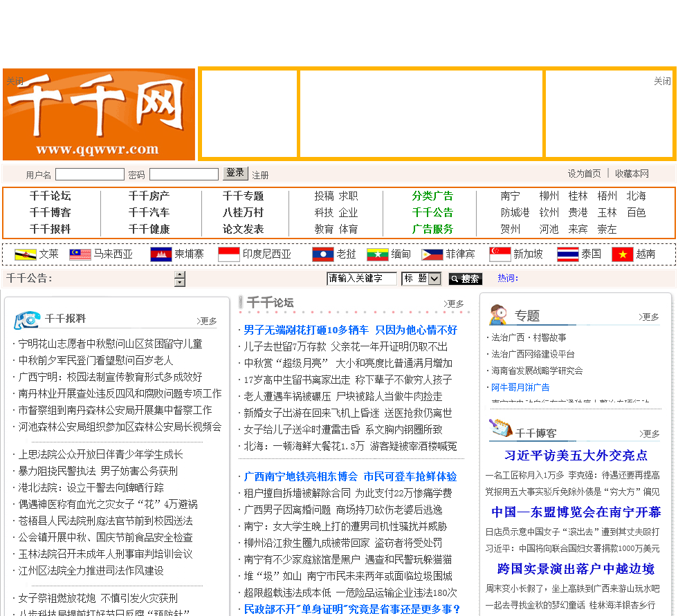Image resolution: width=678 pixels, height=616 pixels.
Task: Click the Brunei flag icon
Action: (25, 254)
